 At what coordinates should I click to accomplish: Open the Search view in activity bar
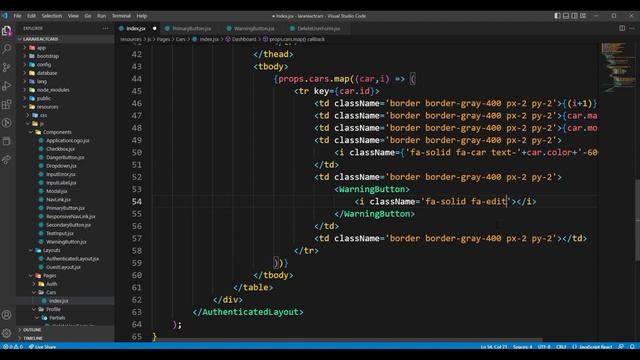pyautogui.click(x=7, y=49)
